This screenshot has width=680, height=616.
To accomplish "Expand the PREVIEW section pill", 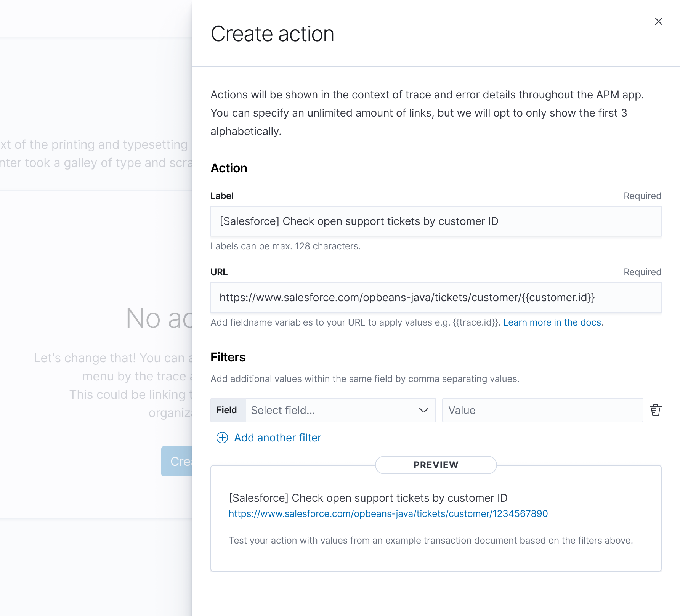I will tap(436, 465).
